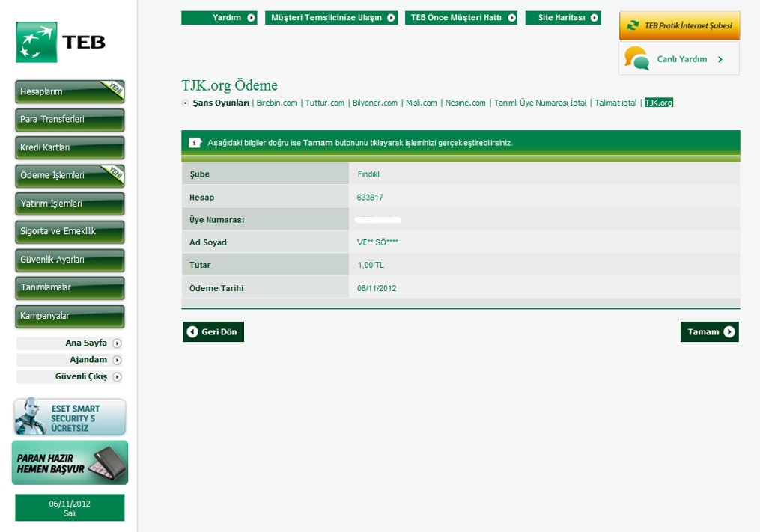This screenshot has width=760, height=532.
Task: Open Kampanyalar menu
Action: click(70, 316)
